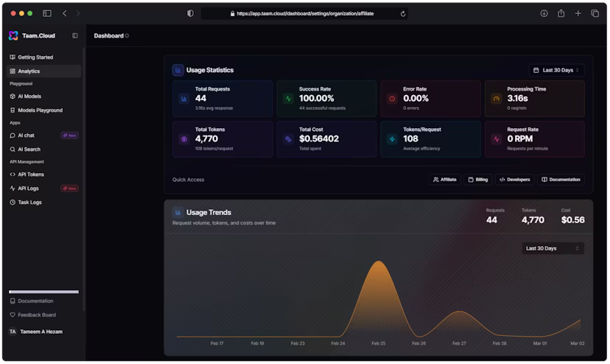Image resolution: width=610 pixels, height=364 pixels.
Task: Open Getting Started in sidebar
Action: pos(35,57)
